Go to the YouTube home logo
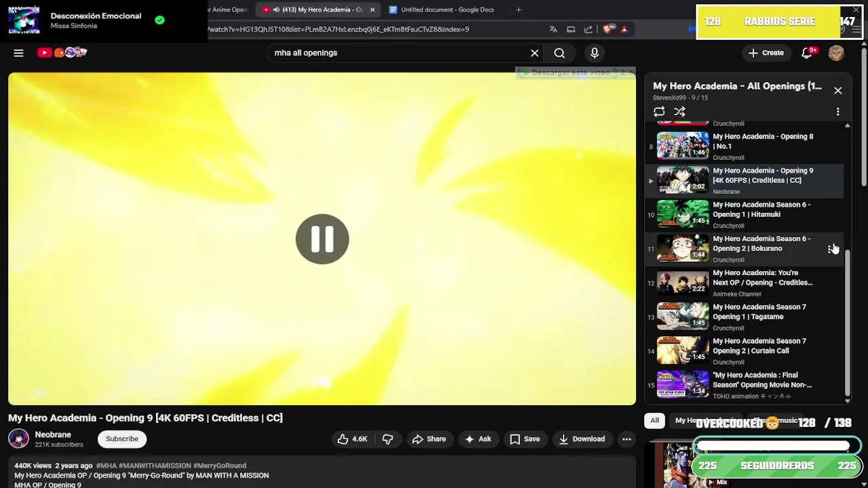This screenshot has width=868, height=488. [62, 52]
